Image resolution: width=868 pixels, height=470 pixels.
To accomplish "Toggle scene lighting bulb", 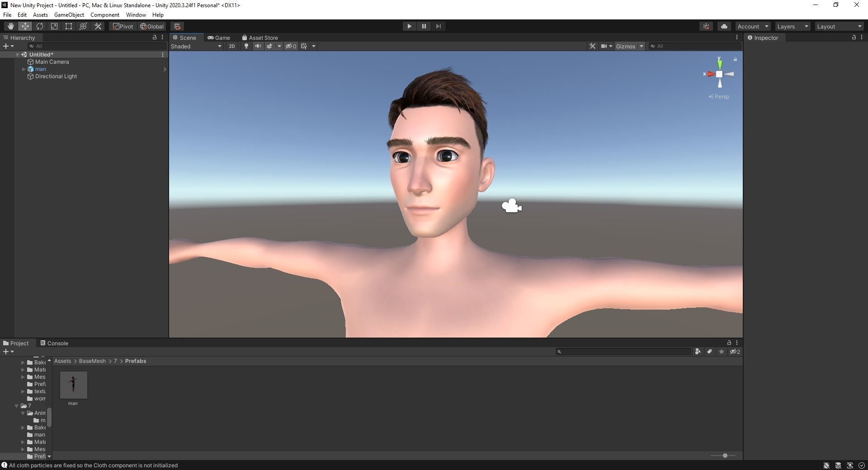I will (246, 46).
